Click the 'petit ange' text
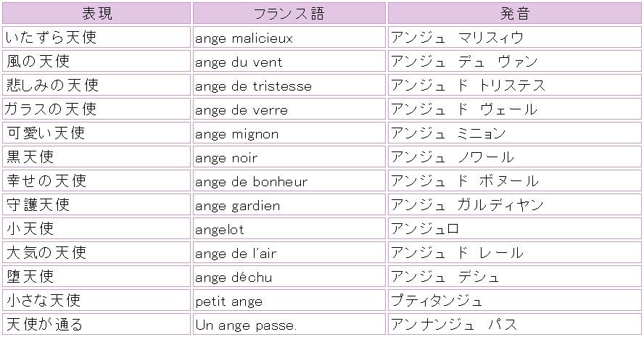Image resolution: width=644 pixels, height=337 pixels. click(228, 301)
